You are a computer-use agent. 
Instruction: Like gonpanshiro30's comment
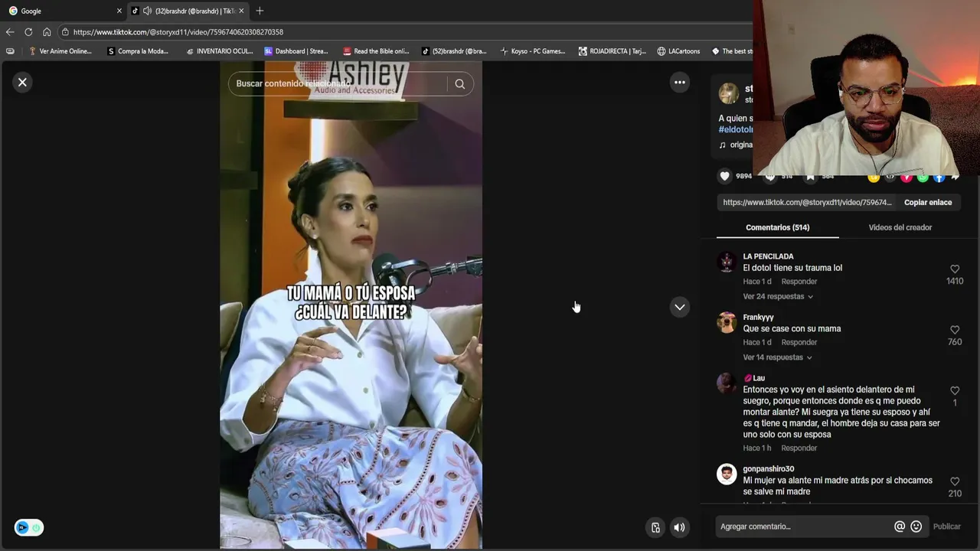tap(955, 481)
